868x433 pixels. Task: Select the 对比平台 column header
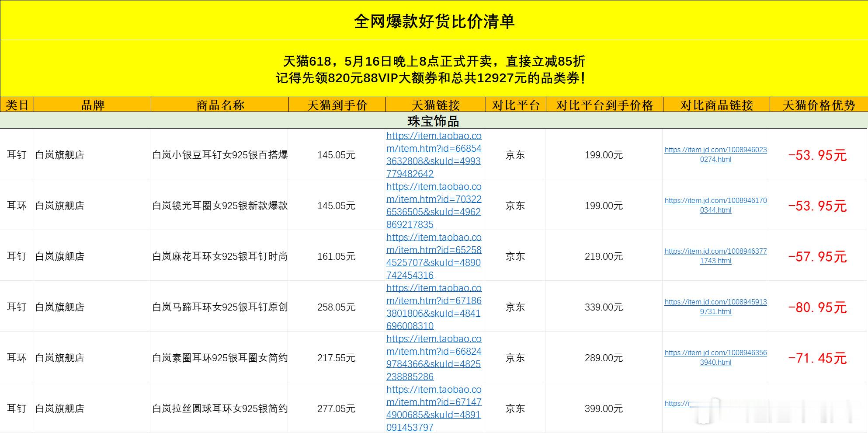click(516, 105)
